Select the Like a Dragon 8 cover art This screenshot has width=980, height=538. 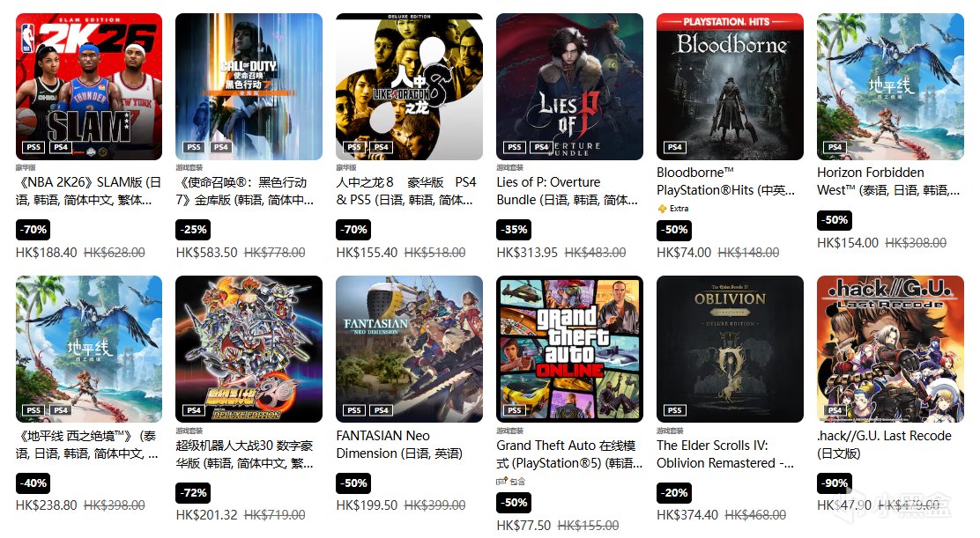click(x=410, y=87)
